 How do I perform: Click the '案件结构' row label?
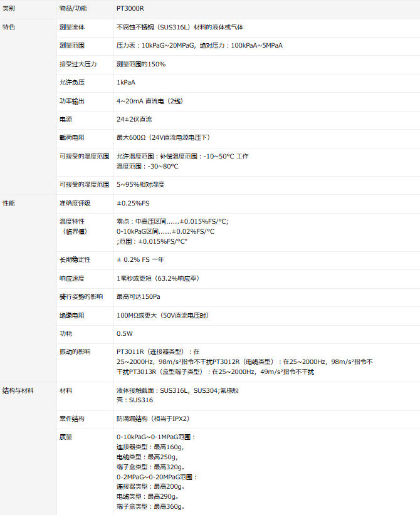coord(72,419)
